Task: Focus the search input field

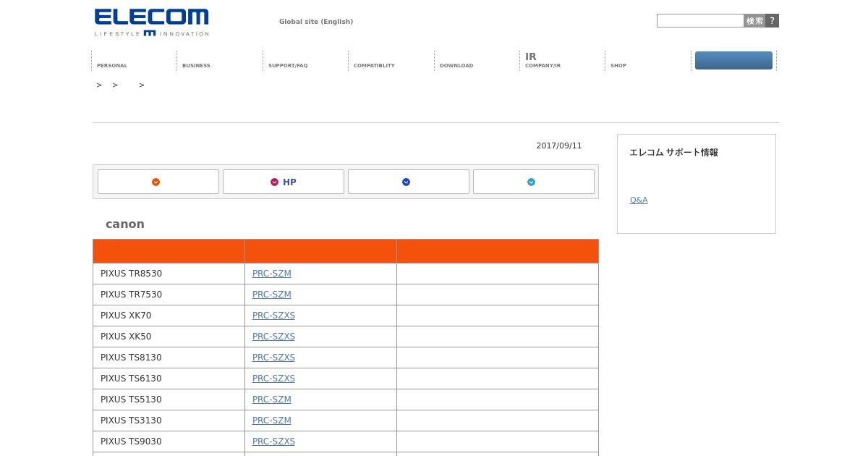Action: click(700, 21)
